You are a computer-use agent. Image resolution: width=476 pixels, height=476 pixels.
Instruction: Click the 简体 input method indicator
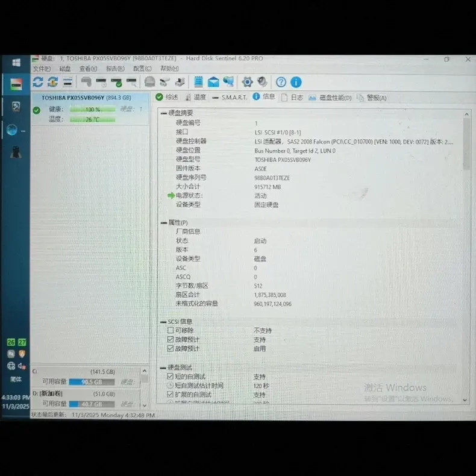[x=16, y=379]
